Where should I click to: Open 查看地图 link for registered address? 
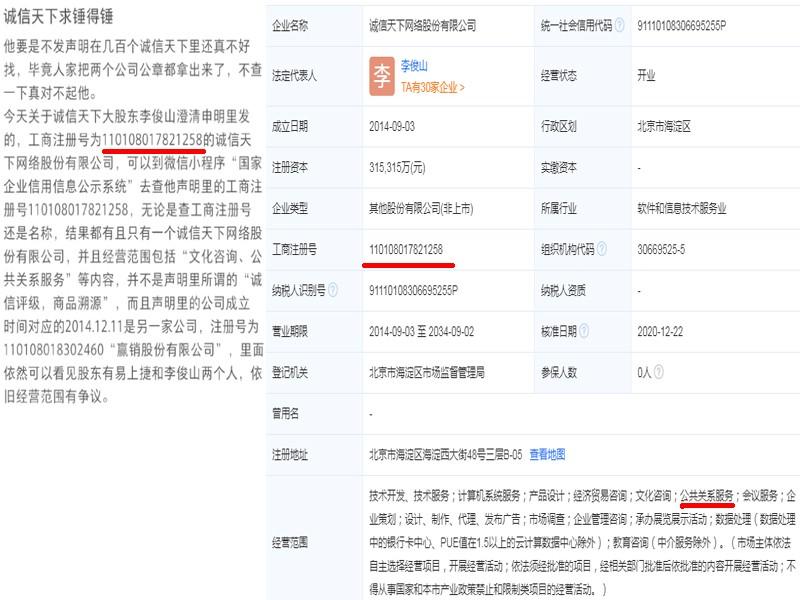(547, 454)
